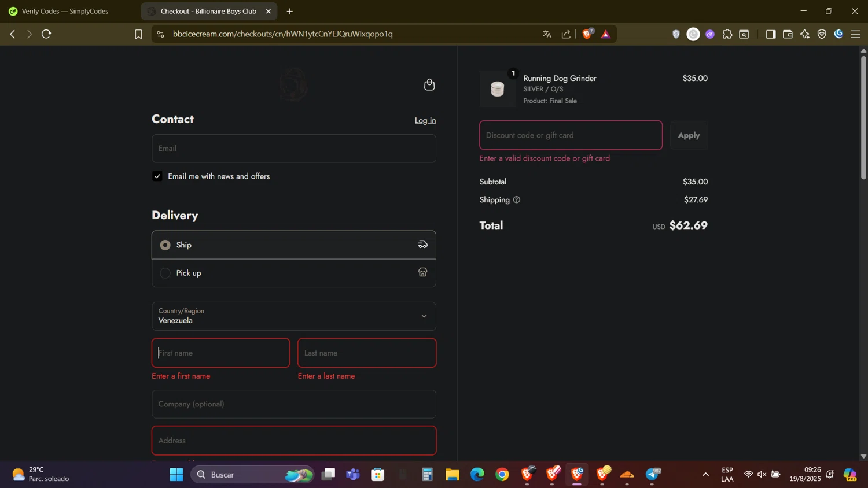Open Microsoft Store from taskbar
The height and width of the screenshot is (488, 868).
(x=378, y=475)
